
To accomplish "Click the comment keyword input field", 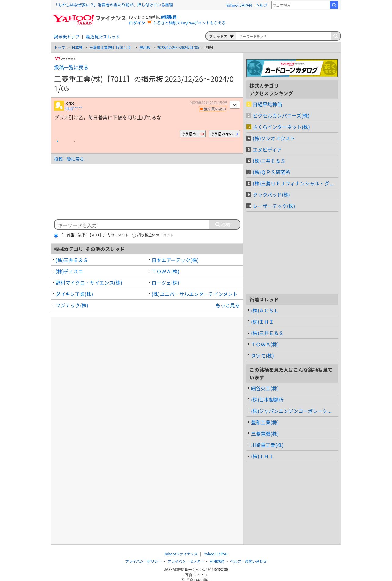I will pyautogui.click(x=132, y=225).
